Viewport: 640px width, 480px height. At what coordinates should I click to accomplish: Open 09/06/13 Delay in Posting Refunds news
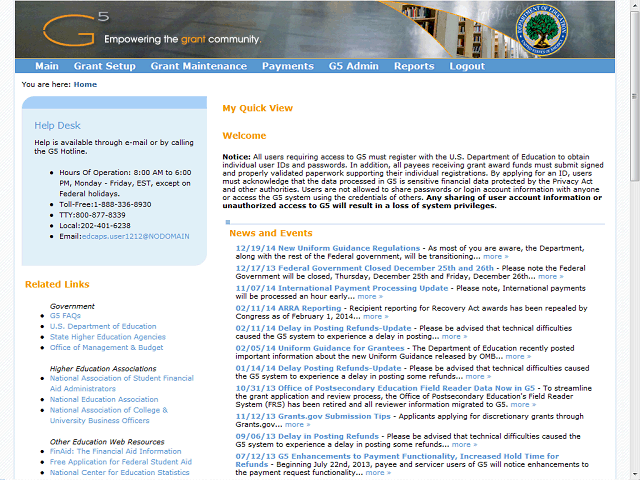307,436
